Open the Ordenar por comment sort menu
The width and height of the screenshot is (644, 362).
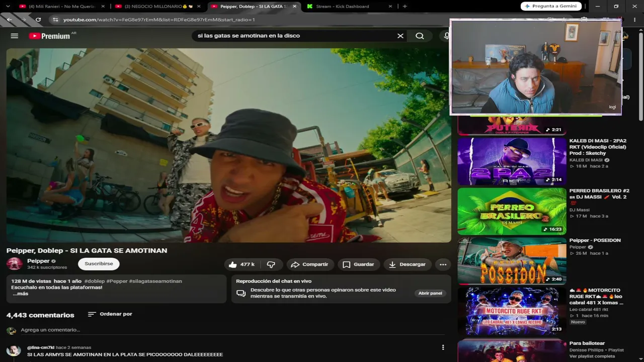pos(110,314)
